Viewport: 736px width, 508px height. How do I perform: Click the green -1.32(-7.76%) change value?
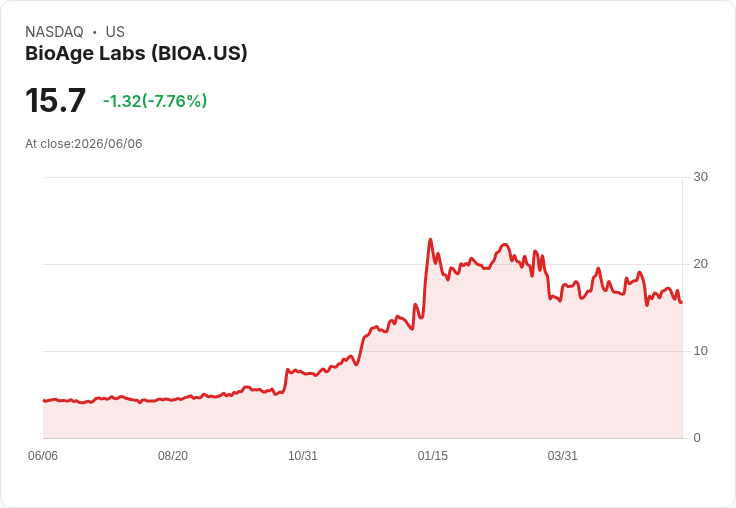coord(155,101)
